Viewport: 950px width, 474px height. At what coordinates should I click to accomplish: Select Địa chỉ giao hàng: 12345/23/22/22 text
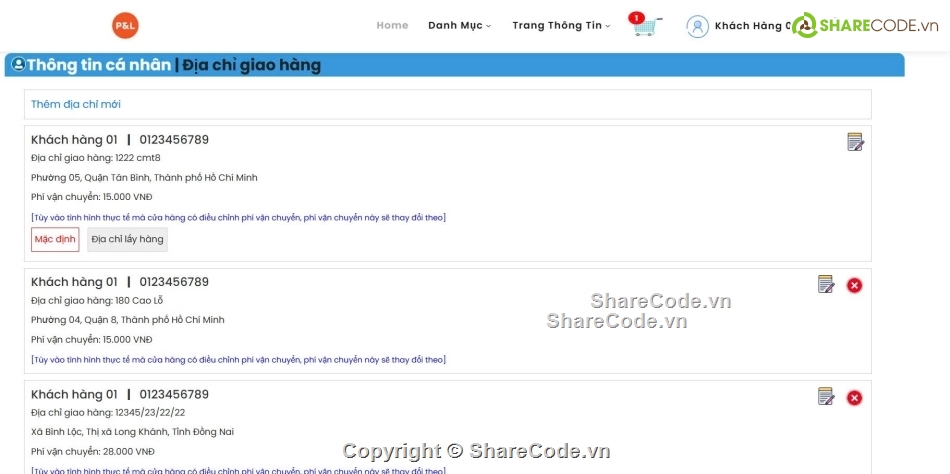click(x=108, y=413)
